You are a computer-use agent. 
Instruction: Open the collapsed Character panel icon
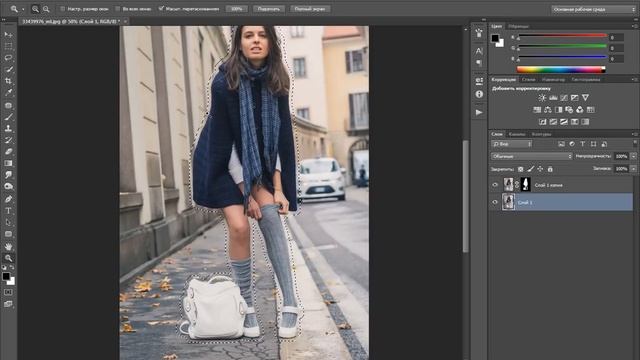pos(479,51)
